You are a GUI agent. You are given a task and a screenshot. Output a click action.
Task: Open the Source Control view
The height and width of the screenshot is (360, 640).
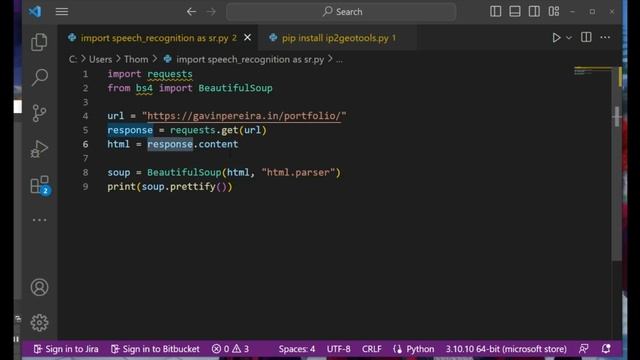tap(39, 113)
